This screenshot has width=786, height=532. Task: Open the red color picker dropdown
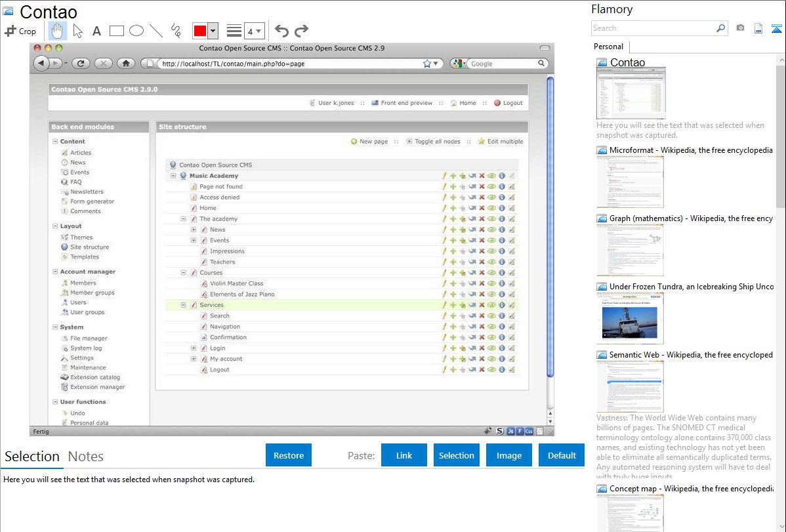[x=213, y=31]
